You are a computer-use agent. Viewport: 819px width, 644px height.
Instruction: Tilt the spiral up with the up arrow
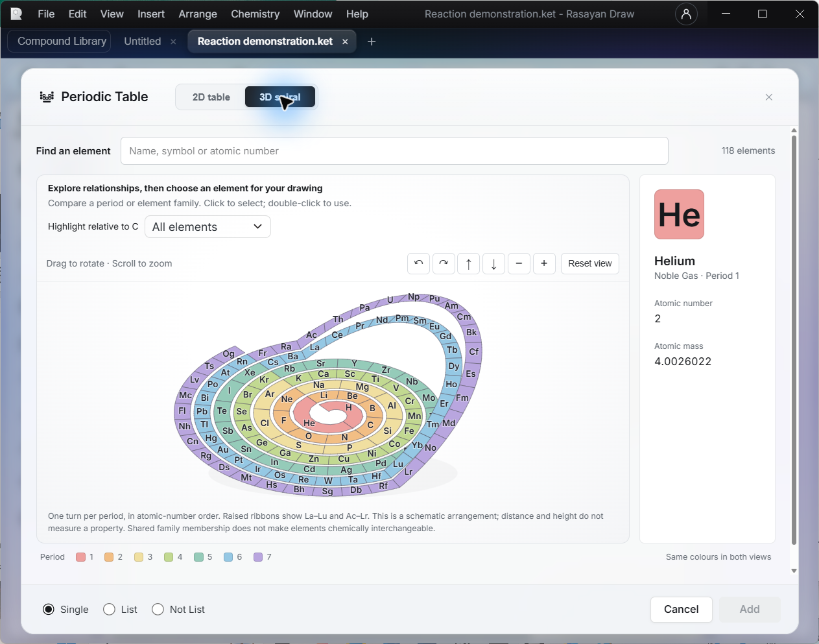pos(469,263)
